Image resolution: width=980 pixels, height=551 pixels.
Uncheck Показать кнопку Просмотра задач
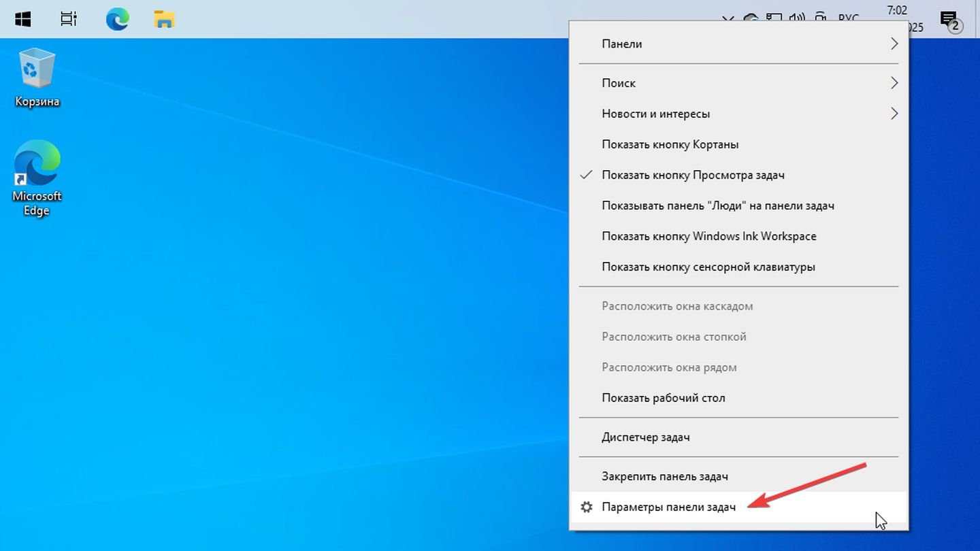point(738,175)
